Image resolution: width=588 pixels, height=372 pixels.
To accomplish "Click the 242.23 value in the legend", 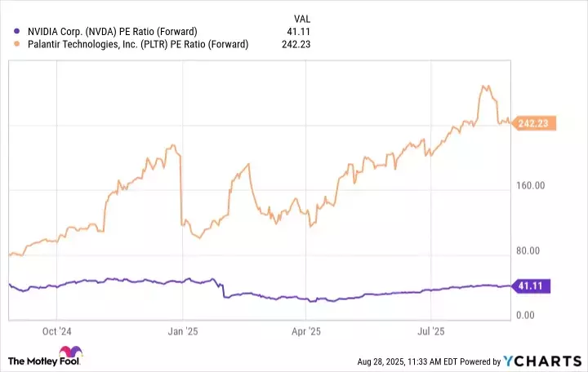I will 296,44.
